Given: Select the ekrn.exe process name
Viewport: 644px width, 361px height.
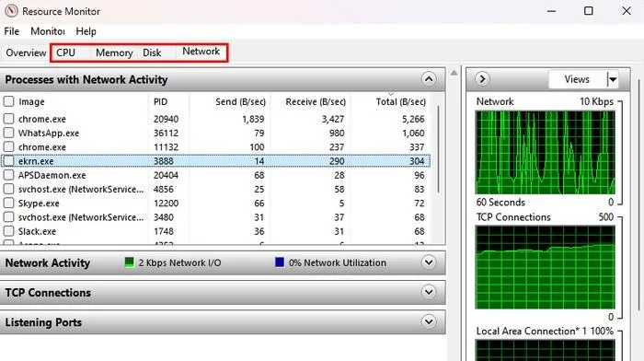Looking at the screenshot, I should 36,161.
